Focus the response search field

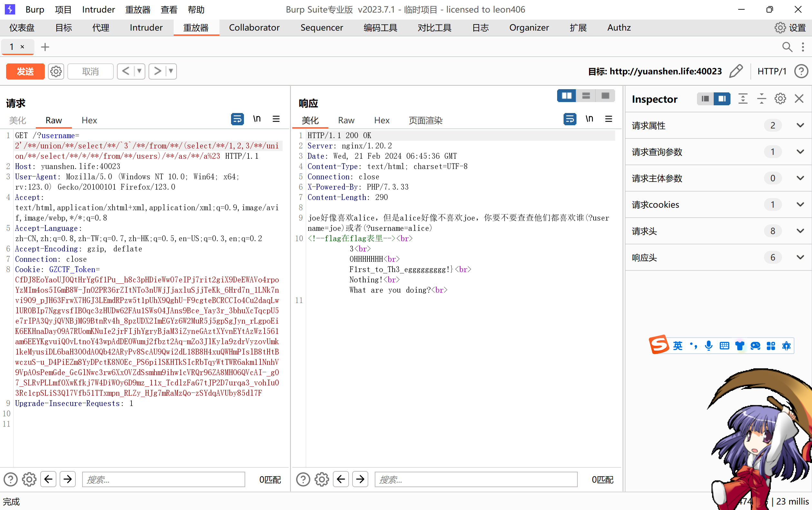(476, 479)
